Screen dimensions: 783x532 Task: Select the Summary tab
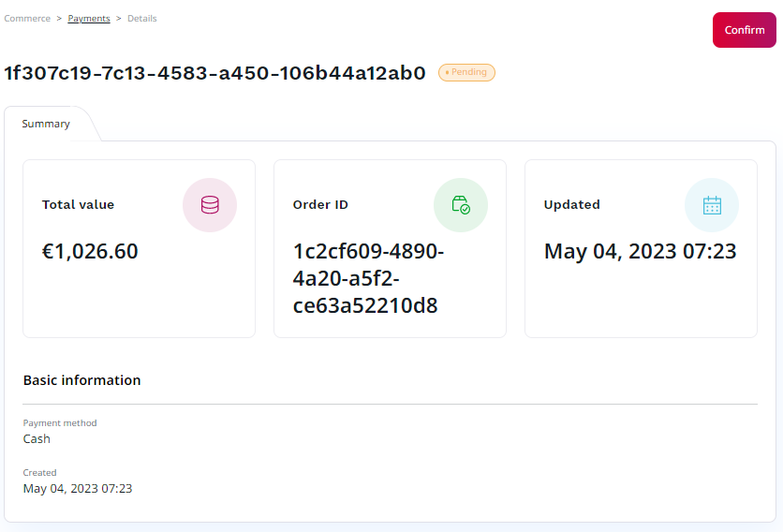pyautogui.click(x=46, y=124)
